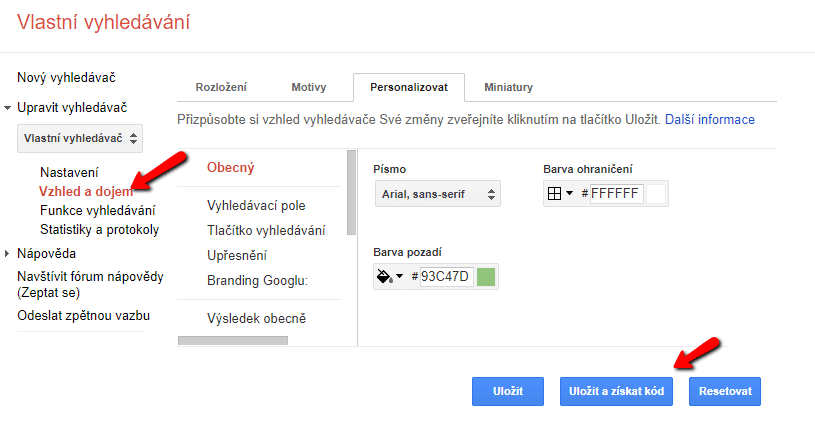
Task: Click the white border color swatch
Action: click(x=655, y=194)
